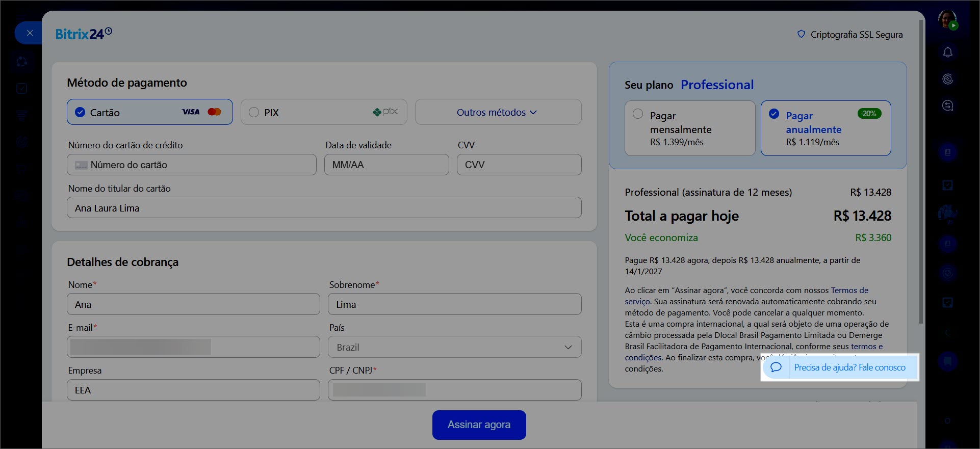Open Termos de serviço link
980x449 pixels.
(x=849, y=290)
